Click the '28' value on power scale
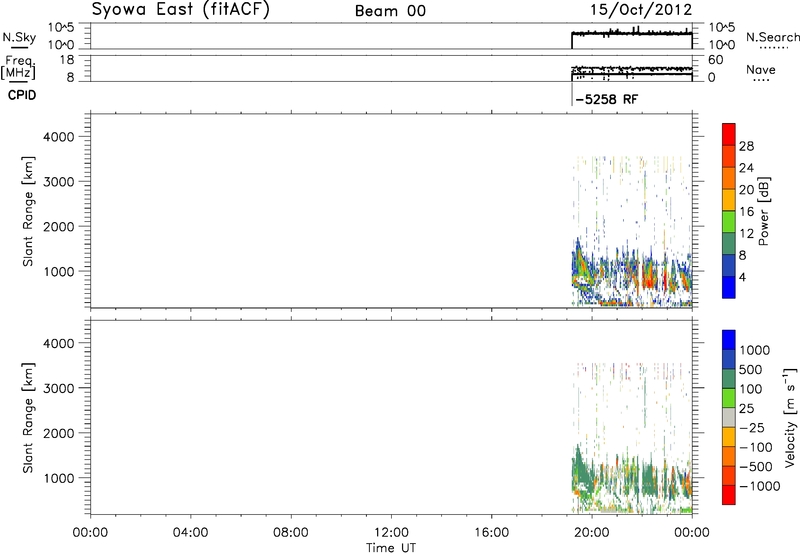 tap(746, 146)
